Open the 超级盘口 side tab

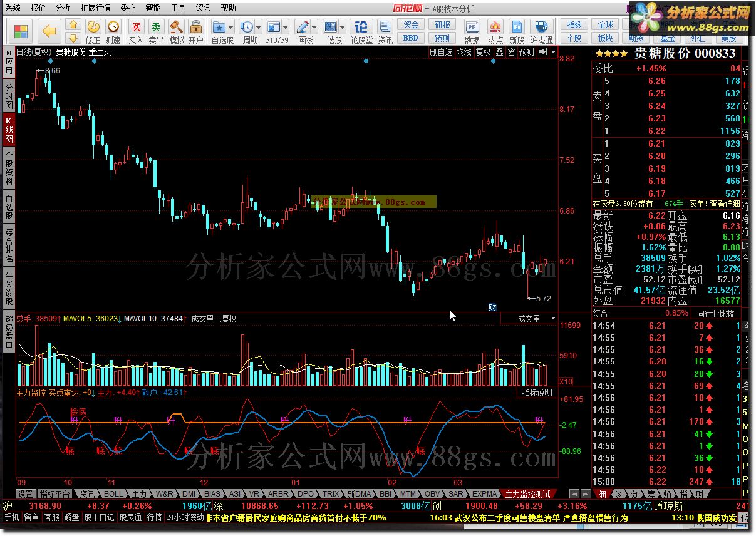[9, 331]
